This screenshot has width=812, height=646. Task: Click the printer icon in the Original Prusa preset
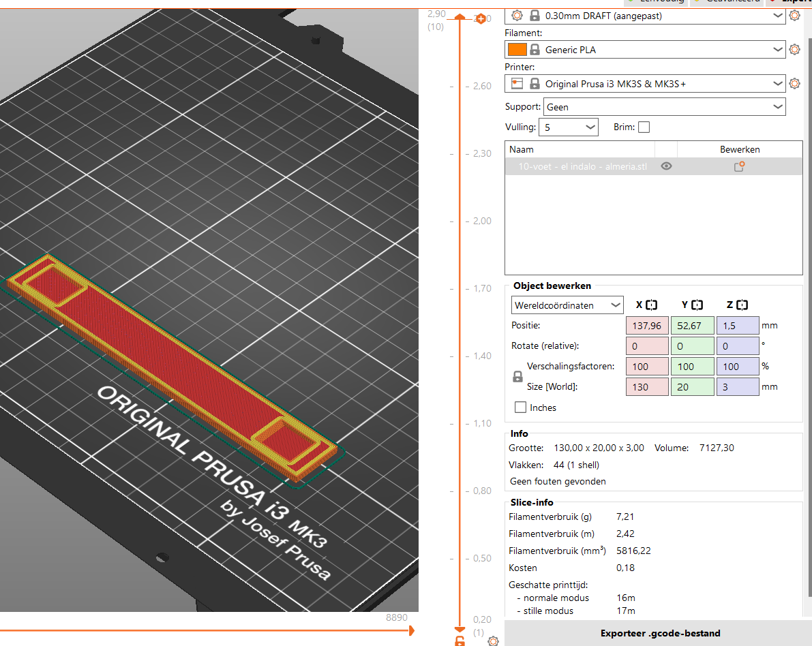517,83
